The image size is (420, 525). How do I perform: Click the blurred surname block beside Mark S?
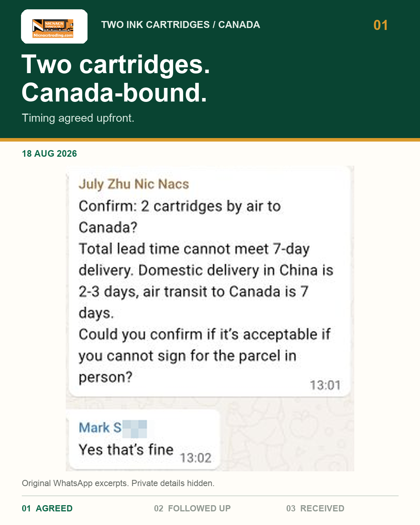coord(135,429)
